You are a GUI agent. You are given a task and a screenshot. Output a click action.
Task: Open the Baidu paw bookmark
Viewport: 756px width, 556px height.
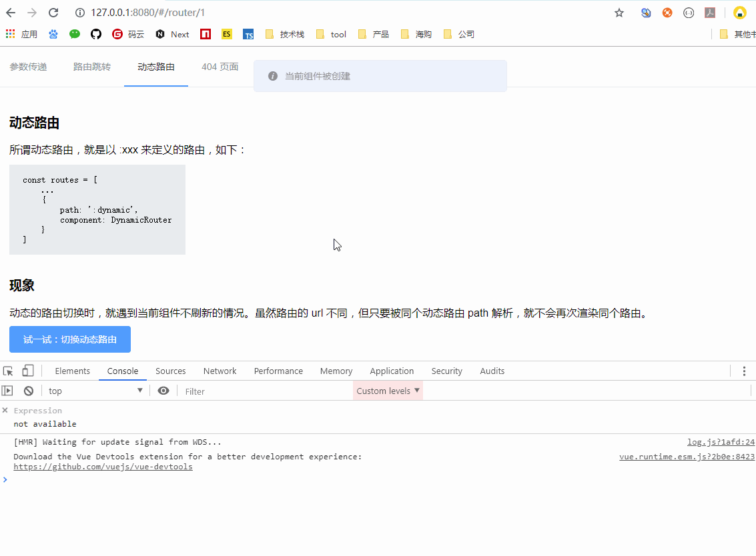click(x=53, y=34)
